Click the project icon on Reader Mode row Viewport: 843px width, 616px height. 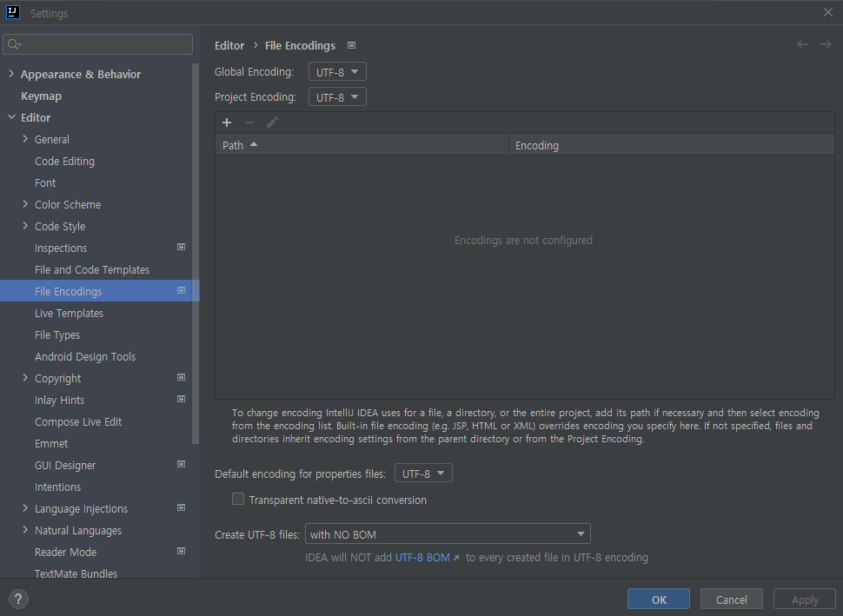tap(181, 552)
